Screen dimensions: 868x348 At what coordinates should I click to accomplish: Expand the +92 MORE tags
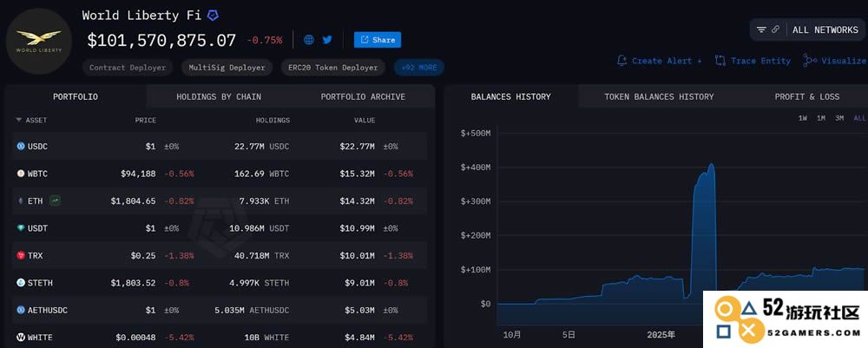tap(419, 68)
